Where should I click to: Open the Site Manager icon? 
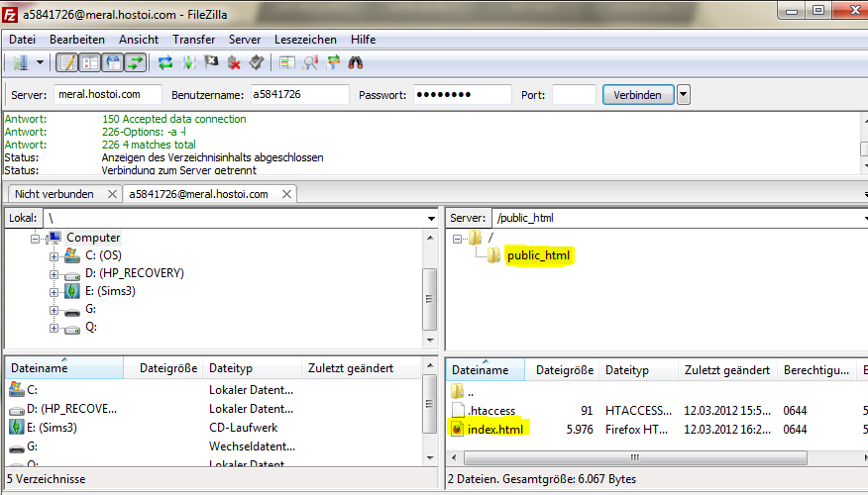click(21, 63)
